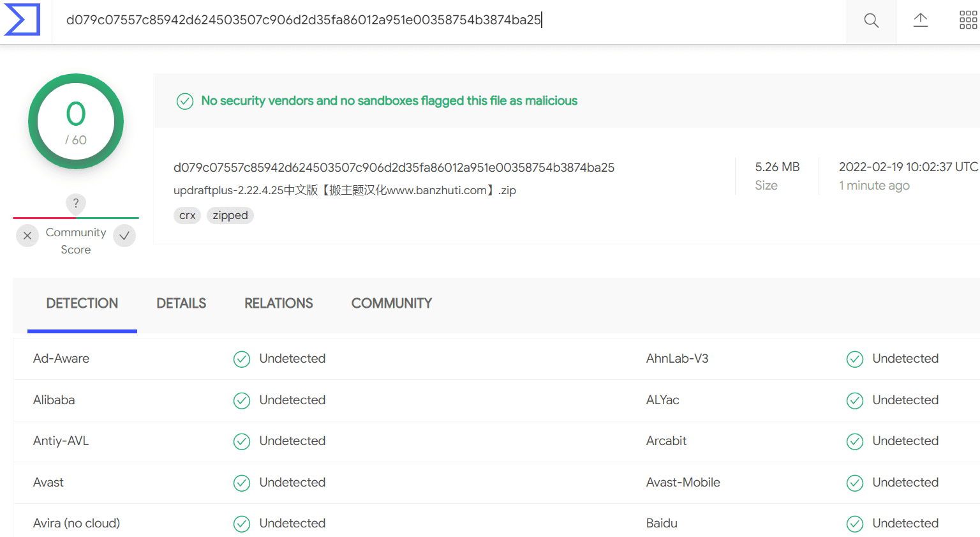
Task: Open the DETAILS tab
Action: pyautogui.click(x=181, y=303)
